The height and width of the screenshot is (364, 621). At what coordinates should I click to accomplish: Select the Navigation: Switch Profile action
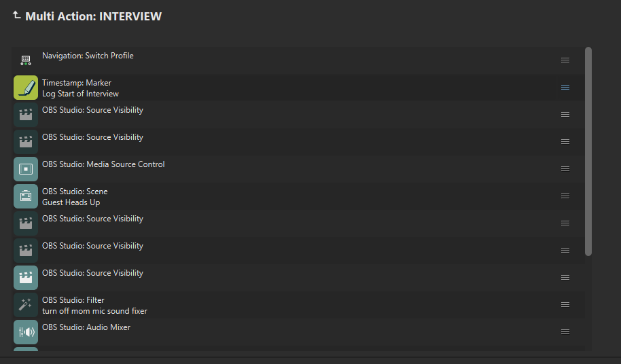tap(88, 56)
